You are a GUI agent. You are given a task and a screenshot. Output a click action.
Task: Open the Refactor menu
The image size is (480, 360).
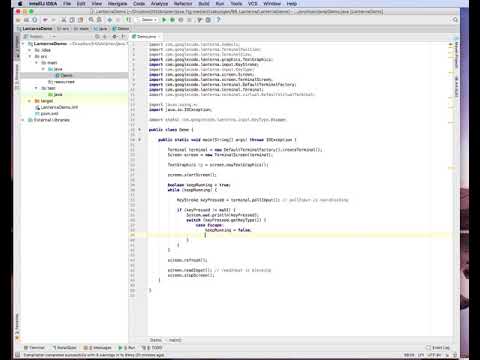(x=183, y=4)
